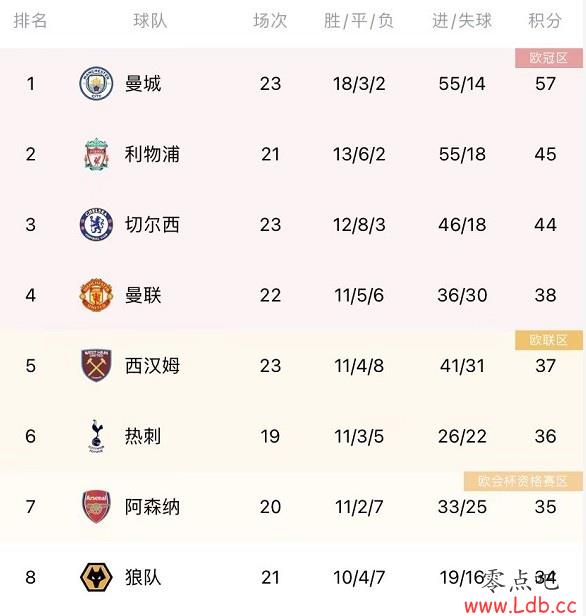586x616 pixels.
Task: Open the Manchester United crest icon
Action: pos(96,295)
